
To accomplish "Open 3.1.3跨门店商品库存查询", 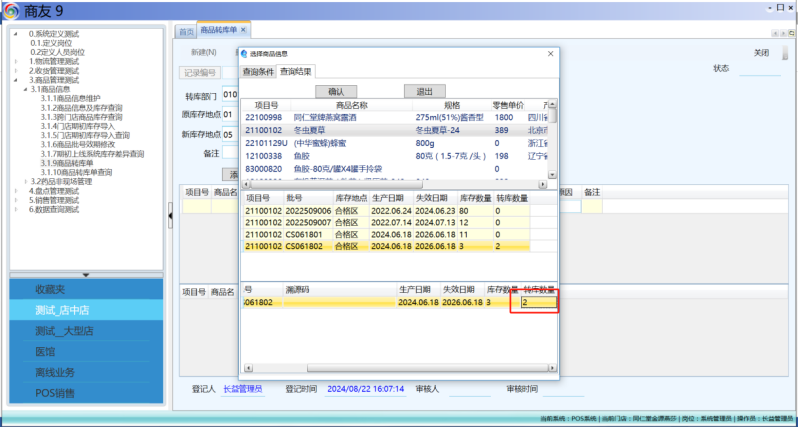I will (x=81, y=117).
